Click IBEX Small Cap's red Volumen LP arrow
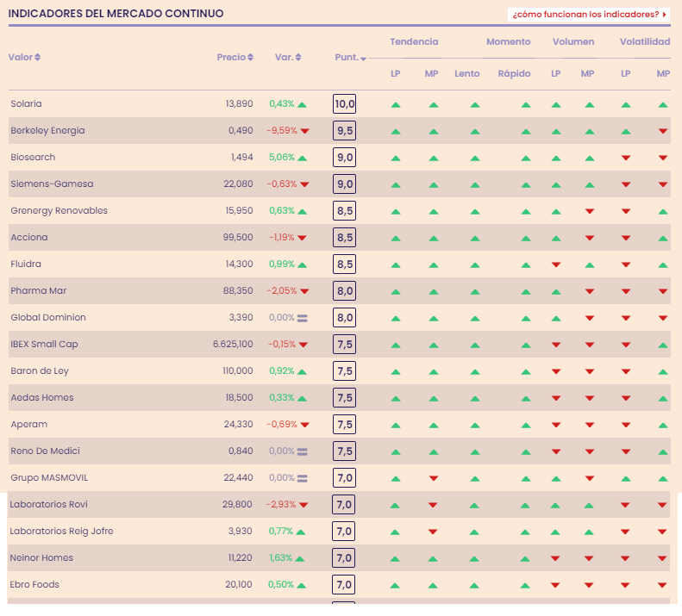682x616 pixels. (556, 345)
